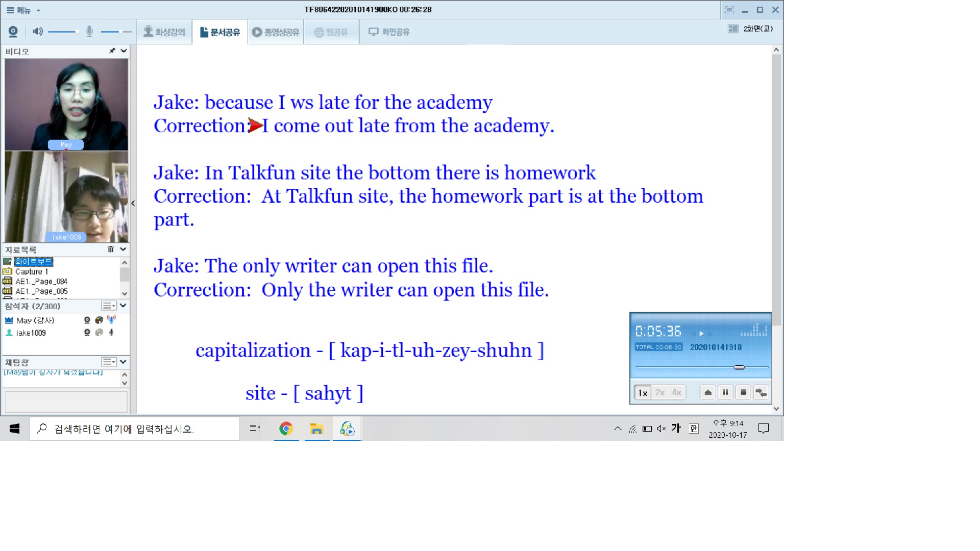The width and height of the screenshot is (980, 551).
Task: Select Capture 1 in the file list
Action: coord(31,271)
